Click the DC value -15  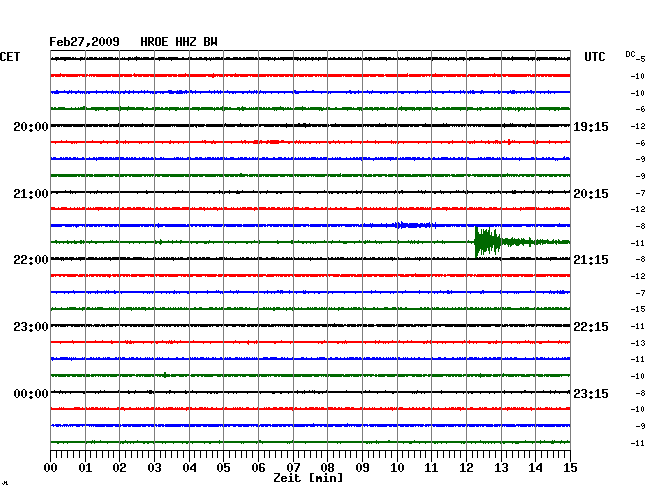[x=638, y=309]
